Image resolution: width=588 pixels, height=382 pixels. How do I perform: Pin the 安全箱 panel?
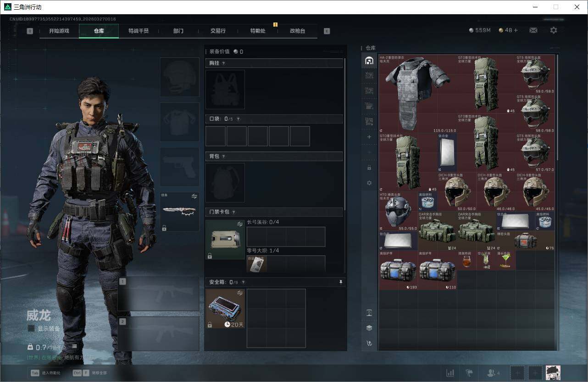pyautogui.click(x=340, y=282)
